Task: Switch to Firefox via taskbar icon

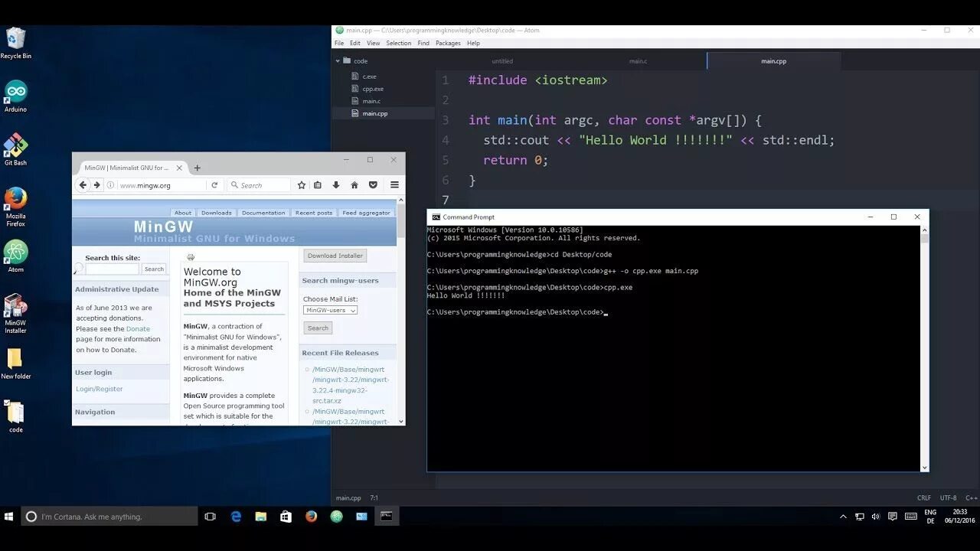Action: pyautogui.click(x=311, y=517)
